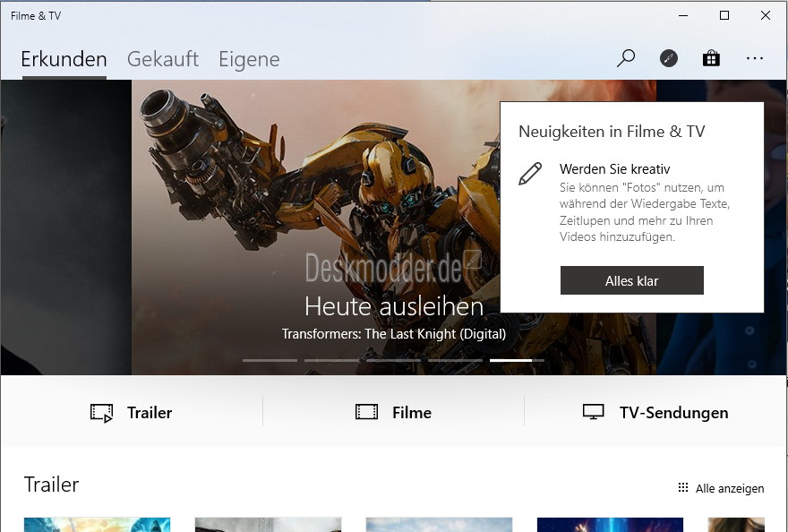The height and width of the screenshot is (532, 788).
Task: Switch to the Eigene tab
Action: click(249, 60)
